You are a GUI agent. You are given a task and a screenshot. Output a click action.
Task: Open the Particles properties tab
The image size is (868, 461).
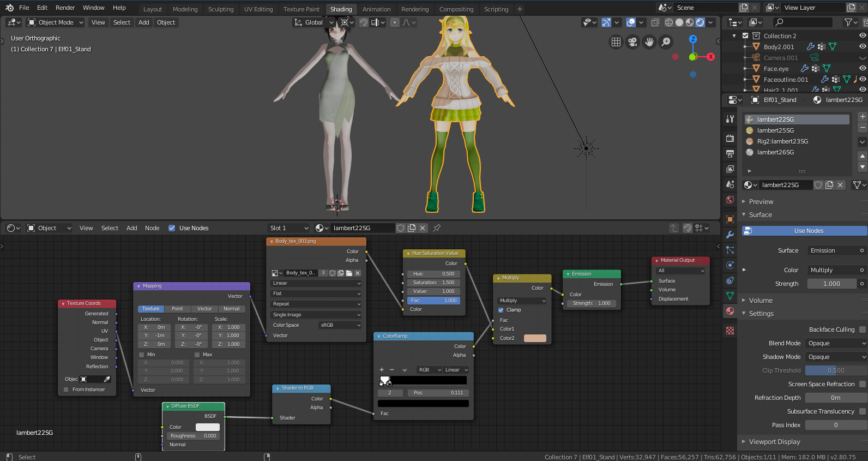coord(730,250)
